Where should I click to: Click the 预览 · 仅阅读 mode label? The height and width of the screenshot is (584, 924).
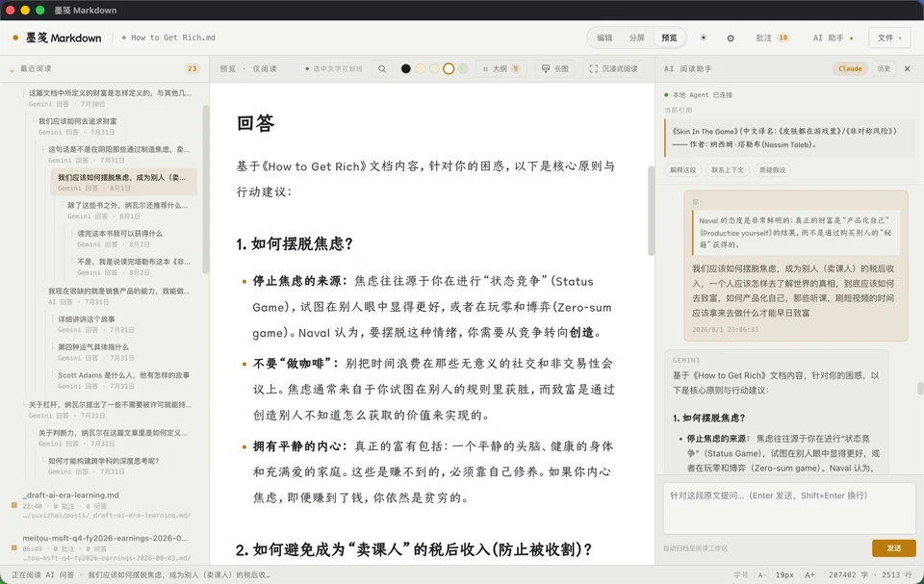(x=248, y=69)
